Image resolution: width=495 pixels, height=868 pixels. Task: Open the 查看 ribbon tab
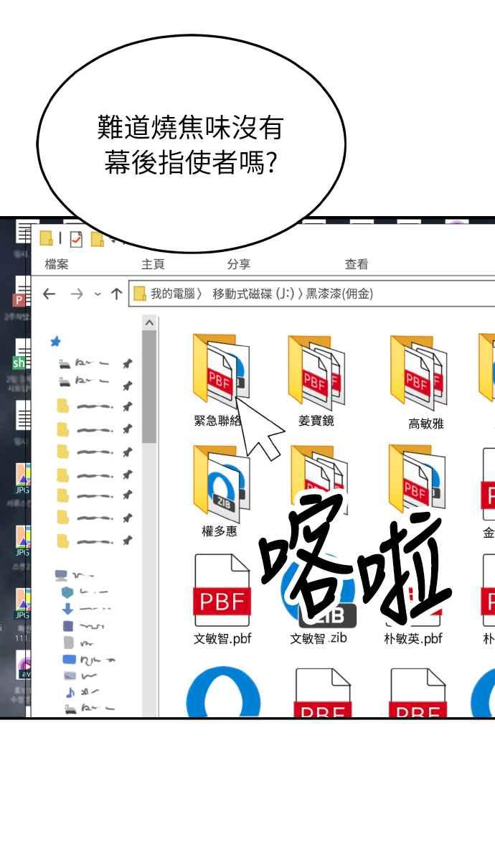pyautogui.click(x=357, y=264)
